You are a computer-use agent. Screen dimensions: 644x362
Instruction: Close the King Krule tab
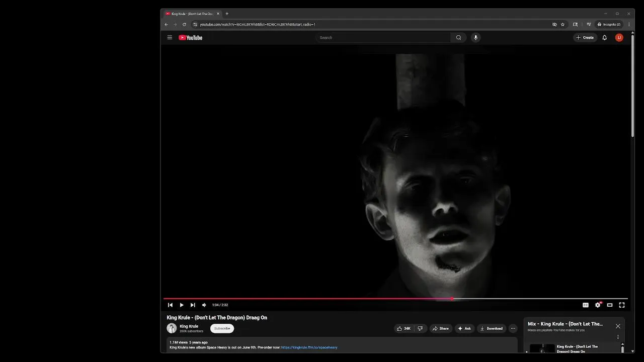click(218, 14)
